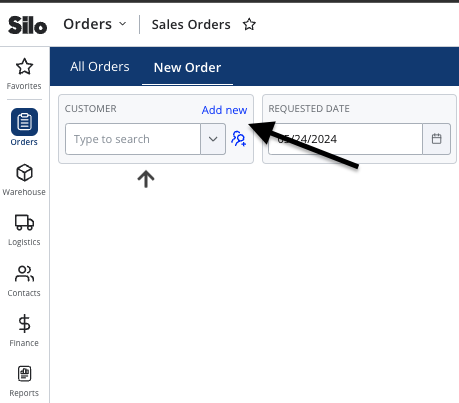This screenshot has height=403, width=459.
Task: Expand the customer search dropdown arrow
Action: 213,139
